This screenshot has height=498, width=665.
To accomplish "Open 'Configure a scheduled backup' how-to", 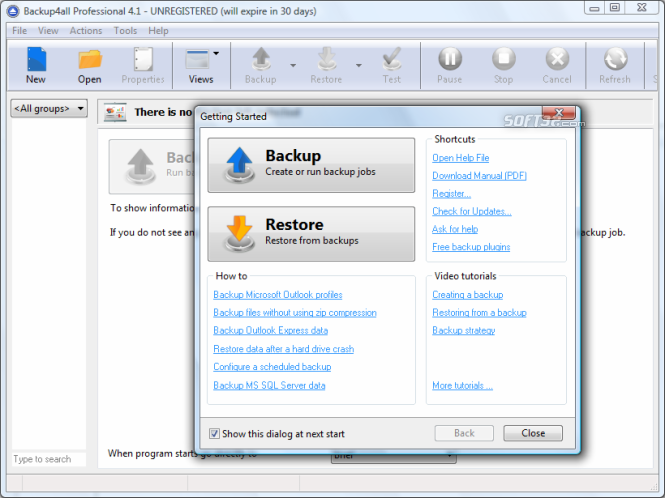I will pos(272,367).
